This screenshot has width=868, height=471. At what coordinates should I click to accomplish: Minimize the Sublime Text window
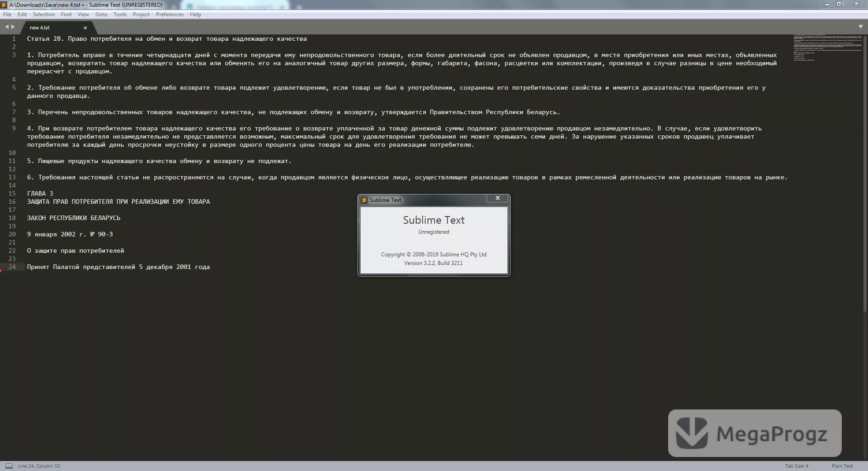827,4
